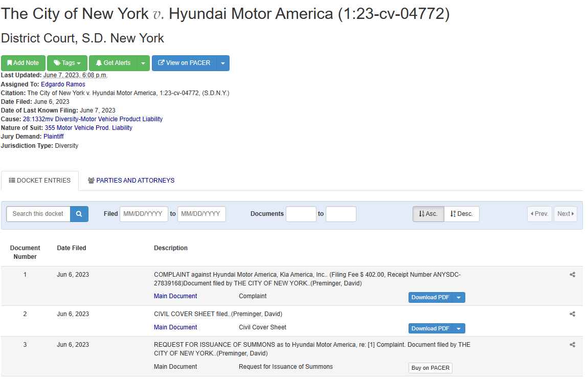Click the 'Date Filed' column header
Viewport: 588px width, 379px height.
tap(71, 248)
